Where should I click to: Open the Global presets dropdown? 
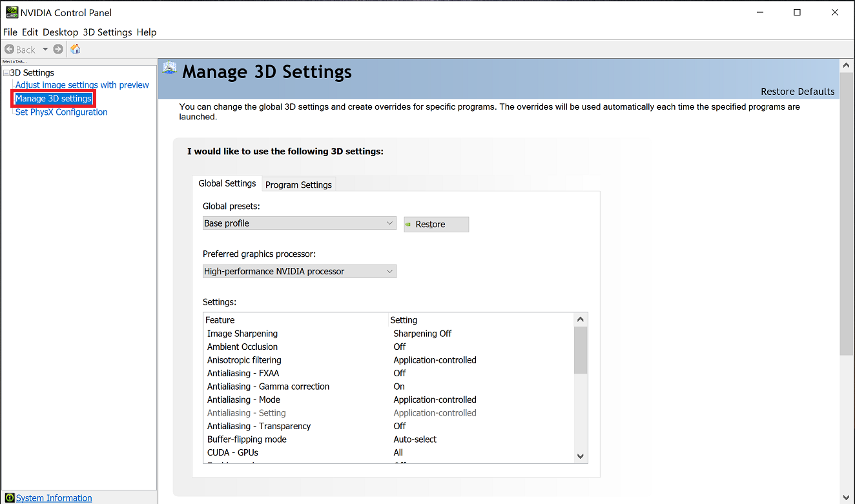tap(299, 223)
